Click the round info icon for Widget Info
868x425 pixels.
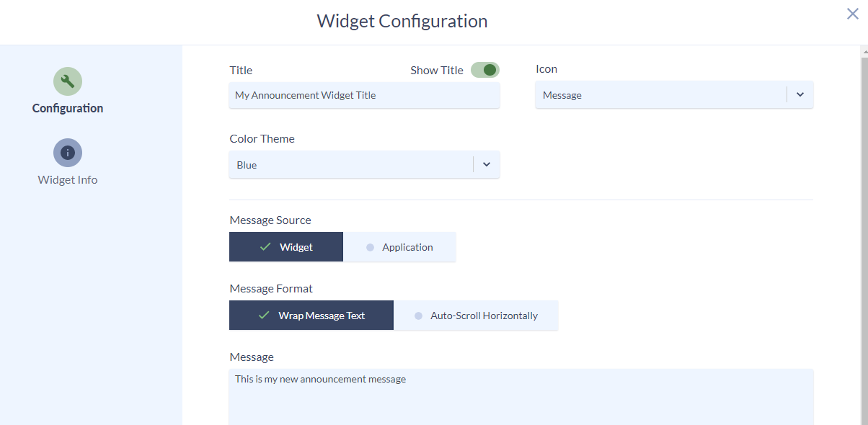[x=68, y=153]
